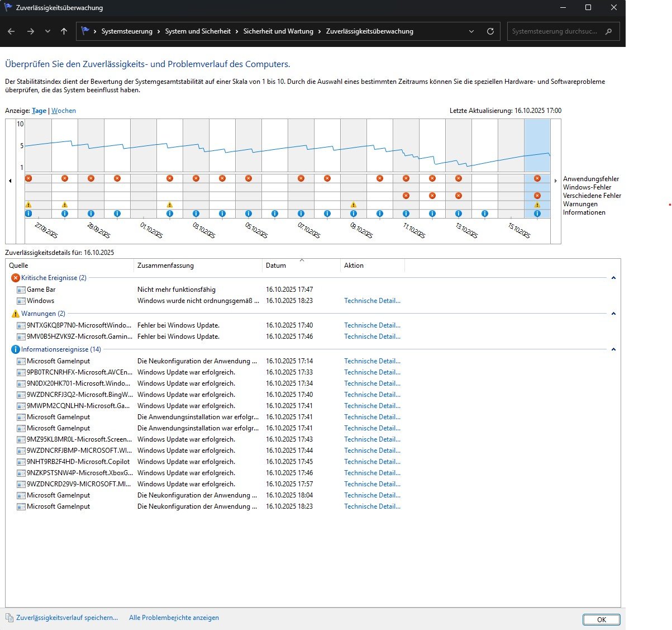
Task: Go forward with the navigation arrow
Action: coord(30,31)
